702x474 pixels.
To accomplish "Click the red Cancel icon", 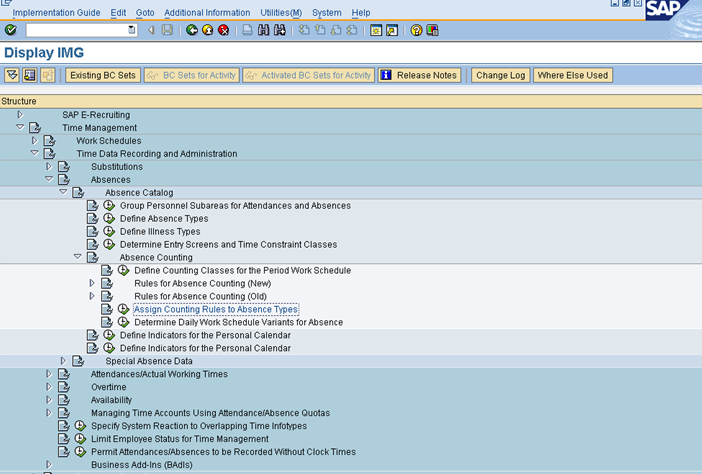I will [223, 30].
